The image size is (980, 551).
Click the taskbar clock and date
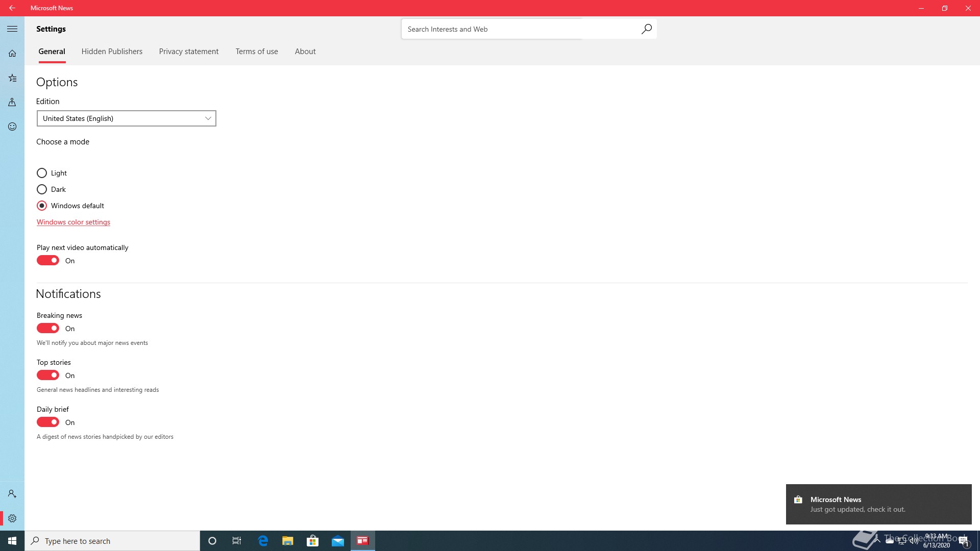point(937,541)
